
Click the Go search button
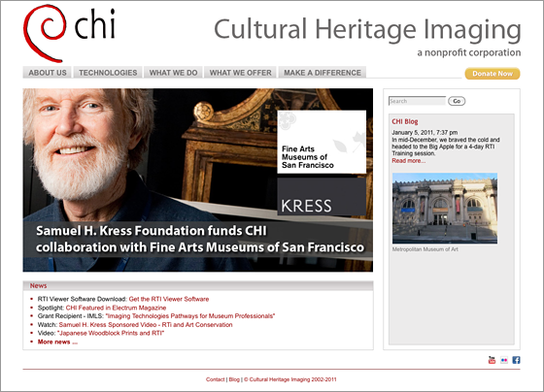pos(457,101)
